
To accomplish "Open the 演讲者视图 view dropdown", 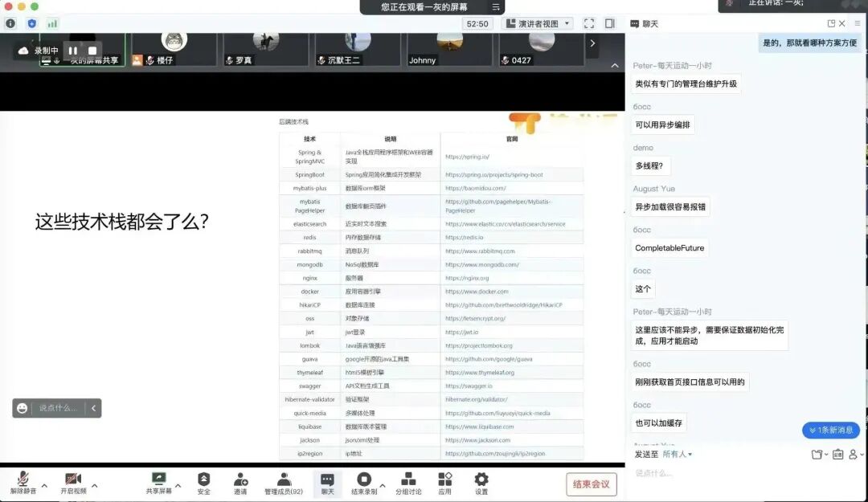I will 538,23.
